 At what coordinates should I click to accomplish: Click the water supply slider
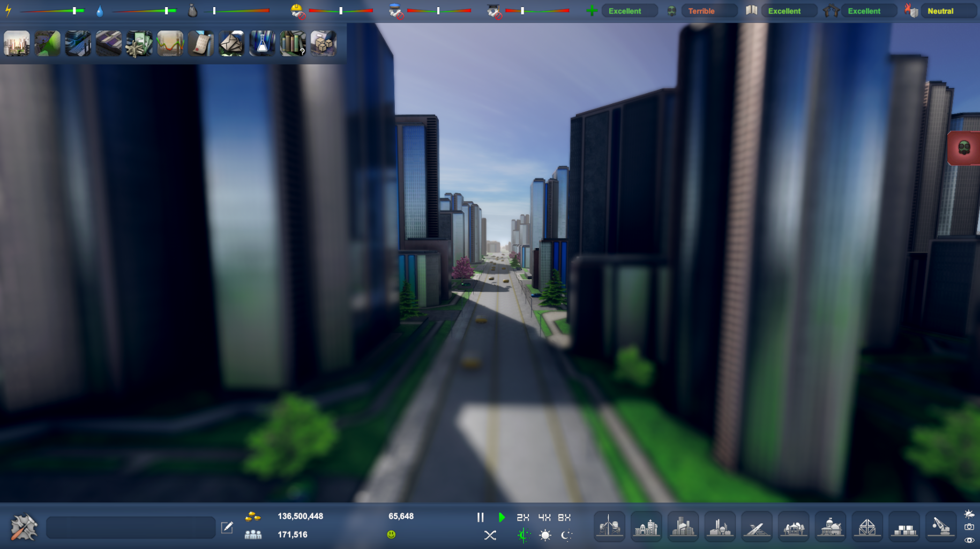point(144,11)
